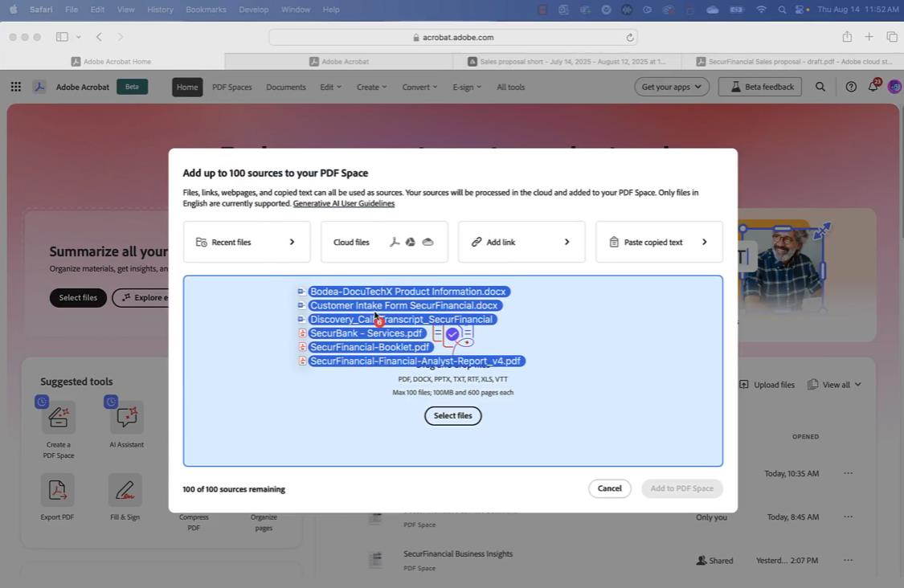Open Generative AI User Guidelines link
Image resolution: width=904 pixels, height=588 pixels.
[x=344, y=203]
